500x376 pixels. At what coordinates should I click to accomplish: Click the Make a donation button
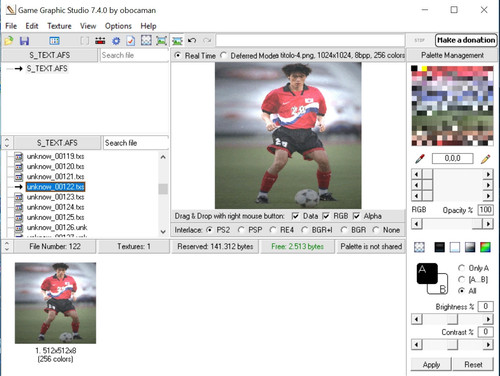click(466, 40)
